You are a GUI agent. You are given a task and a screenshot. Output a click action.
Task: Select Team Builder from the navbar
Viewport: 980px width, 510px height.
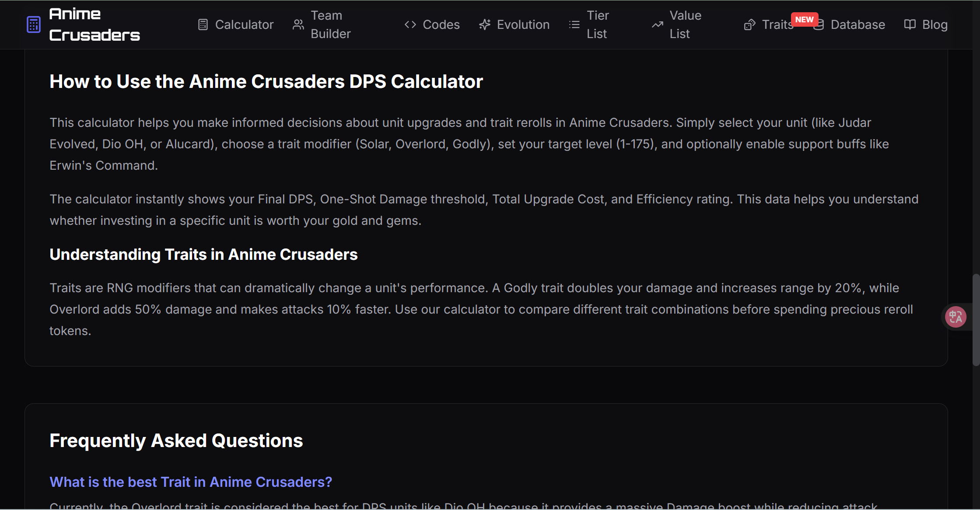(331, 24)
